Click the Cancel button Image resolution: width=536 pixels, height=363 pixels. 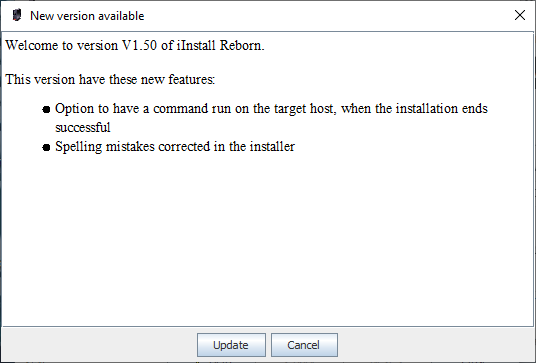point(304,345)
